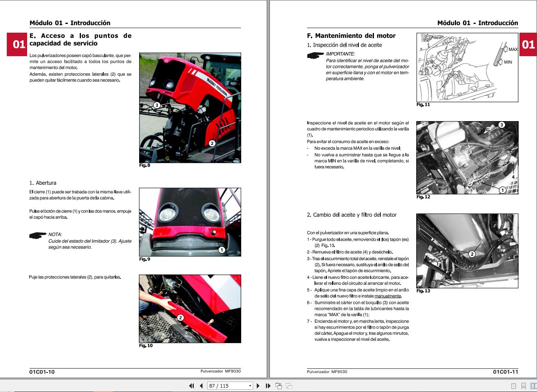This screenshot has height=392, width=537.
Task: Go to the previous page
Action: [x=201, y=386]
